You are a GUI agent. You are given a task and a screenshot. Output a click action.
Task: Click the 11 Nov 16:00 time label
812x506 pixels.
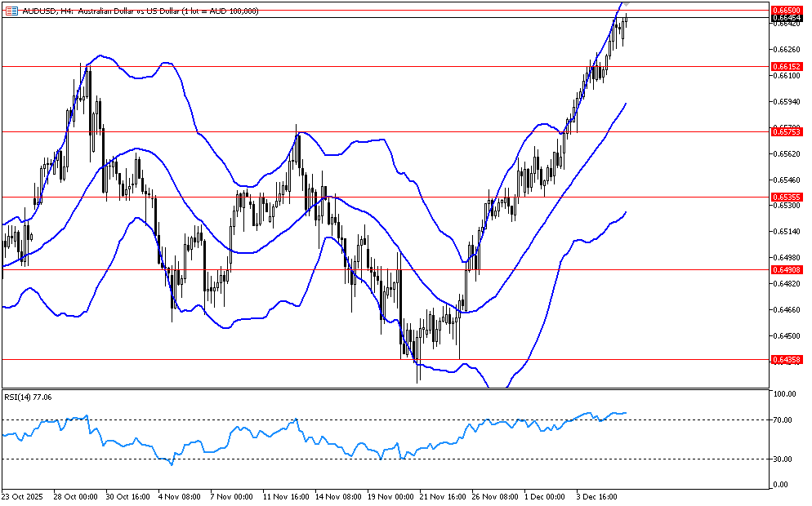tap(285, 496)
